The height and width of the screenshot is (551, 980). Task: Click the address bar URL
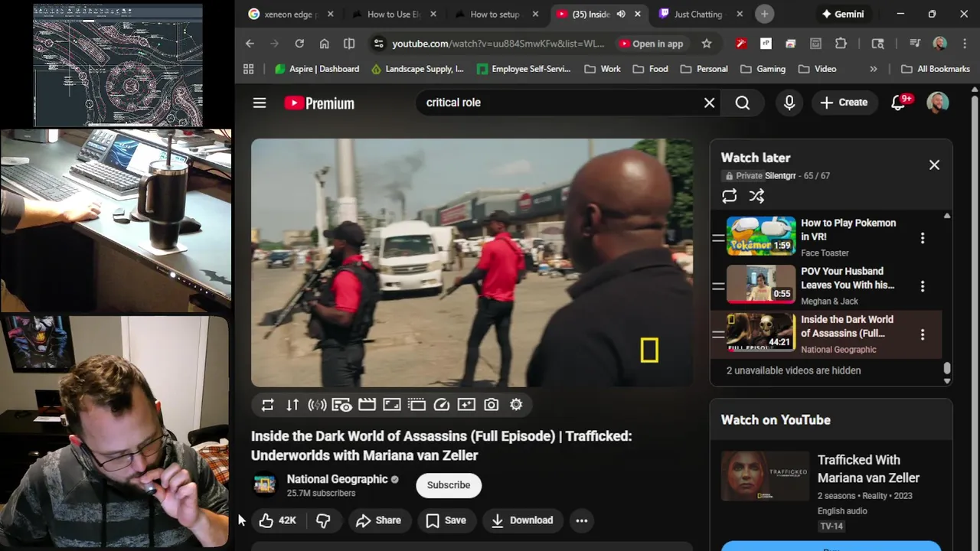coord(498,44)
